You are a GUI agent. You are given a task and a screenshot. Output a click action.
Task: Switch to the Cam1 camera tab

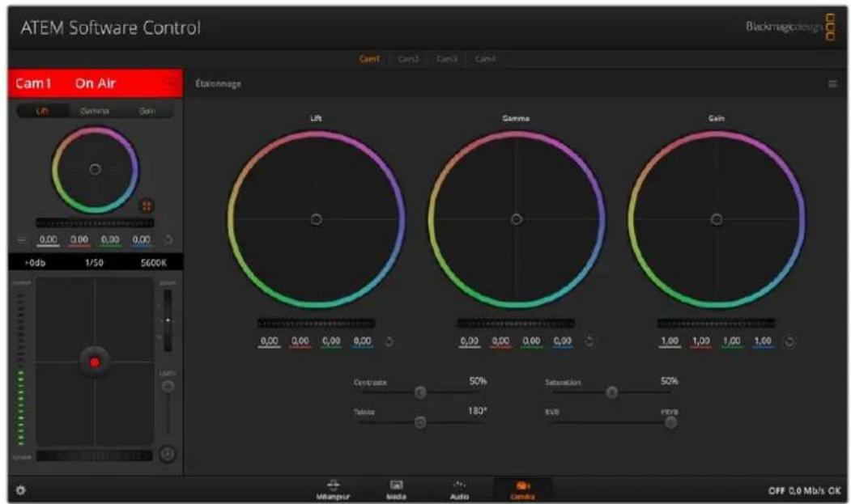point(369,58)
